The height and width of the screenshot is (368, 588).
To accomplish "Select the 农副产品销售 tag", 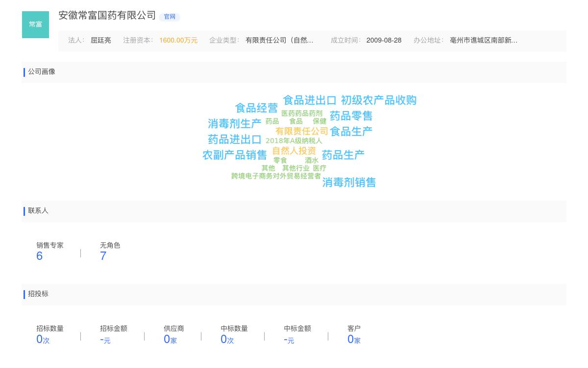I will 235,155.
